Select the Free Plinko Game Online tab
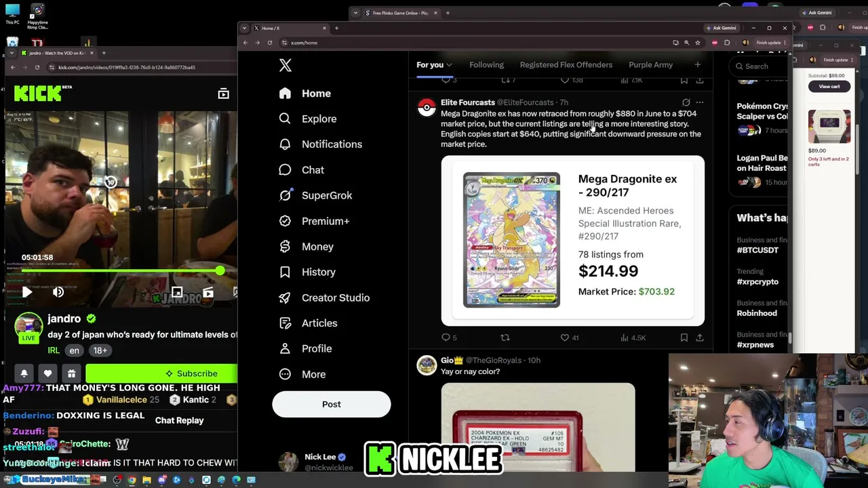Image resolution: width=868 pixels, height=488 pixels. [400, 13]
